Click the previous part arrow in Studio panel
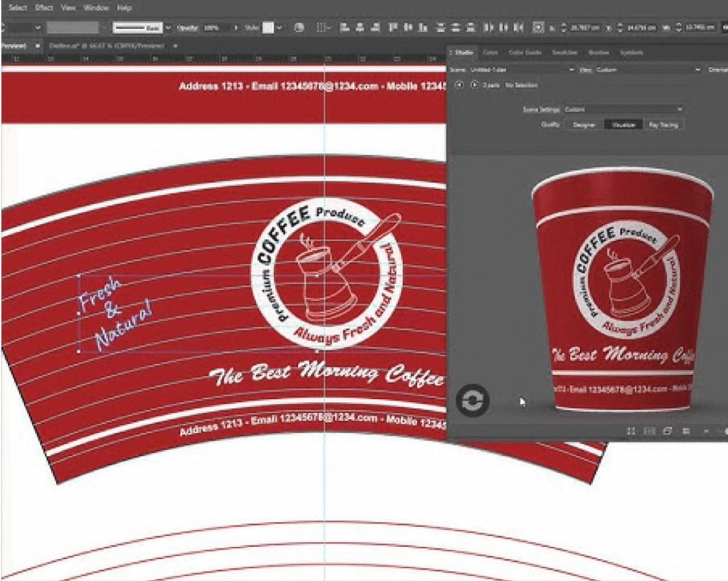The image size is (728, 581). (x=459, y=85)
